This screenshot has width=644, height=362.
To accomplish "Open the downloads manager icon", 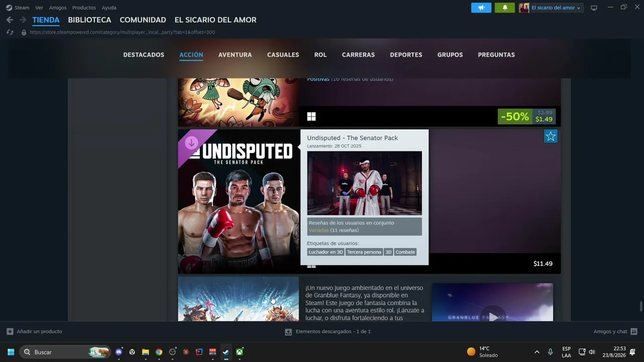I will tap(288, 332).
